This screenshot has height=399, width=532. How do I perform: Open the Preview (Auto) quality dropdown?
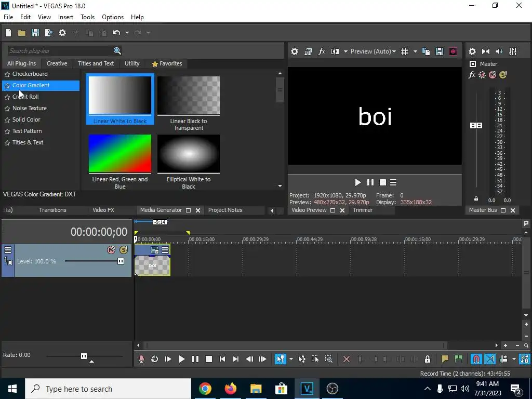(373, 51)
